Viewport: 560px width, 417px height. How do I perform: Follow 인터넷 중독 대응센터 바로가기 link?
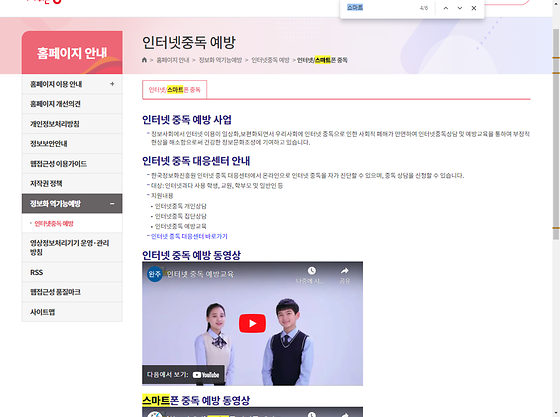point(189,236)
